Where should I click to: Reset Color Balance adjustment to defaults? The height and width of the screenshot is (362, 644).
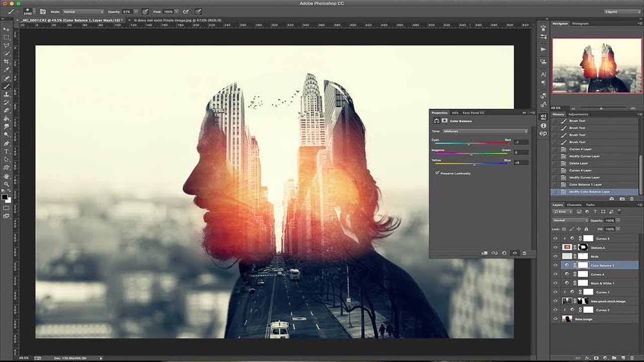point(504,253)
